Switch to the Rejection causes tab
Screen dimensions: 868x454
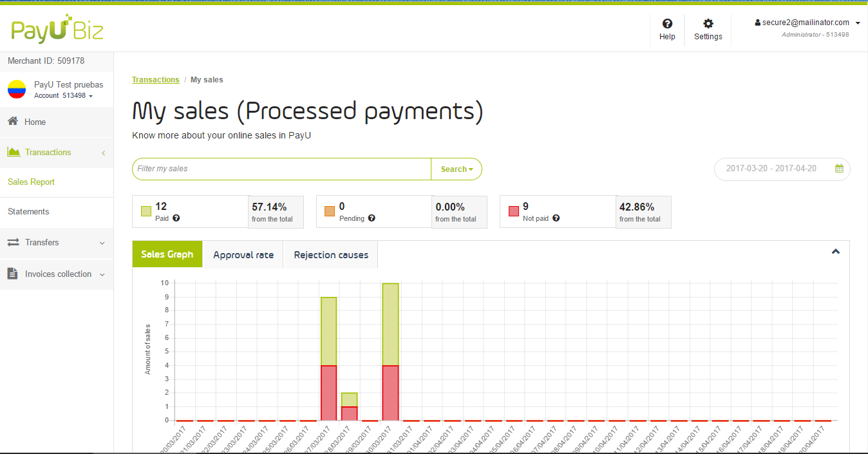pyautogui.click(x=331, y=255)
